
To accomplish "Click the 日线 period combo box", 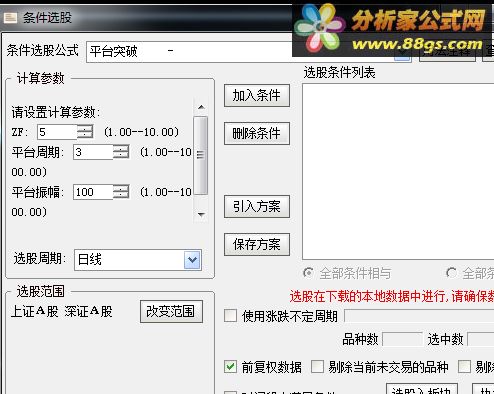I will coord(138,259).
